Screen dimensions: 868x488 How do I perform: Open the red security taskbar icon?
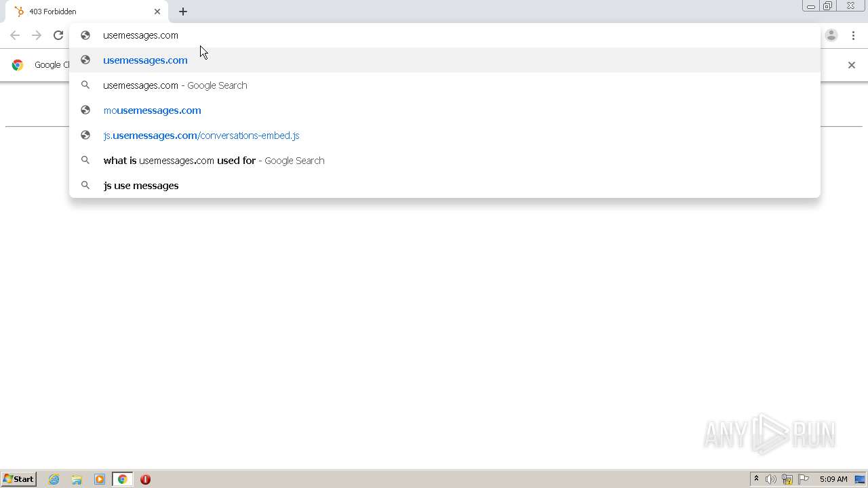click(145, 479)
